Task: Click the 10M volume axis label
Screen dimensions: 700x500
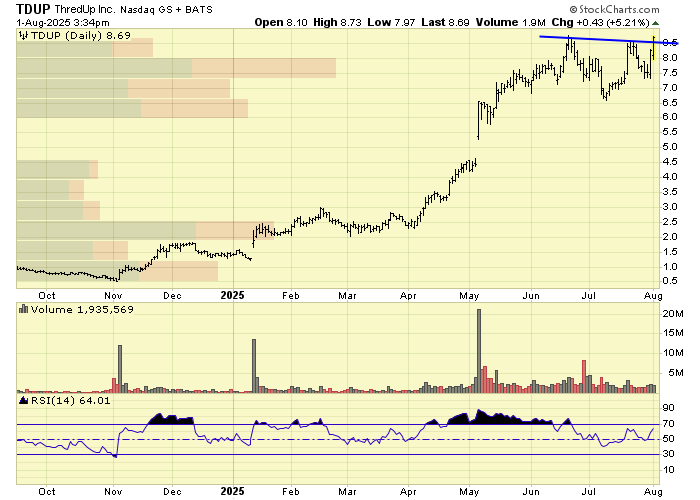Action: coord(673,353)
